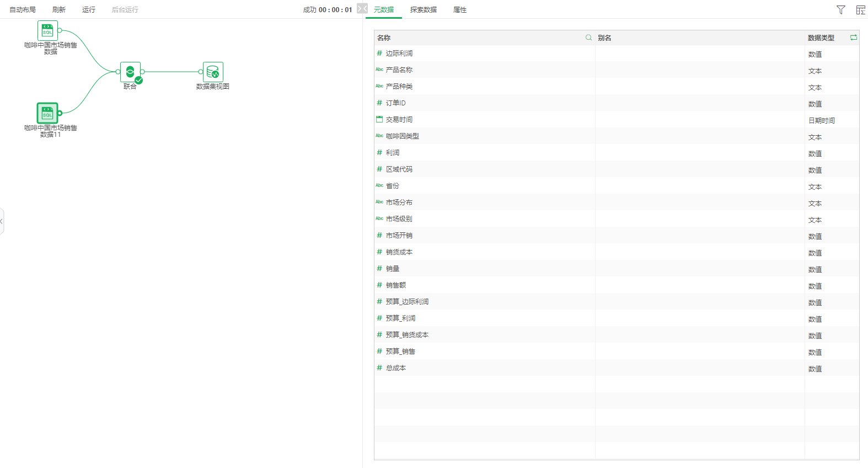This screenshot has width=868, height=468.
Task: Select the 咖啡中国市场销售数据 SQL node
Action: click(x=47, y=30)
